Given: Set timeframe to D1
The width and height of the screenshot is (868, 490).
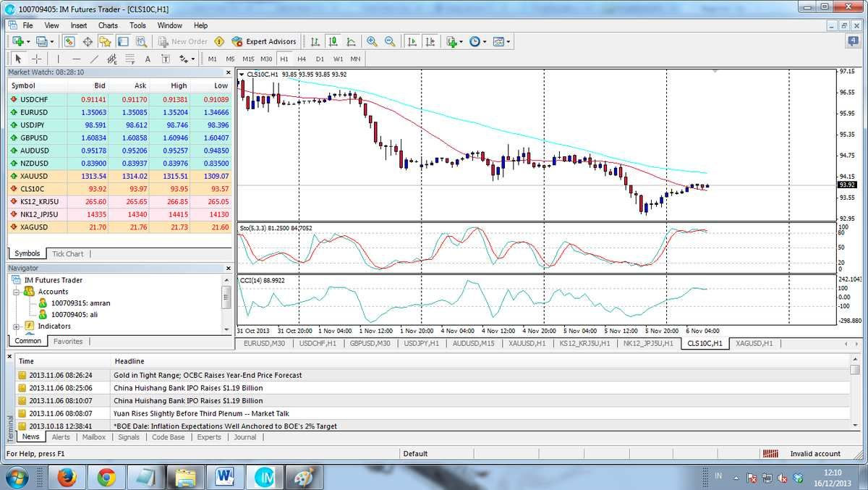Looking at the screenshot, I should 320,59.
